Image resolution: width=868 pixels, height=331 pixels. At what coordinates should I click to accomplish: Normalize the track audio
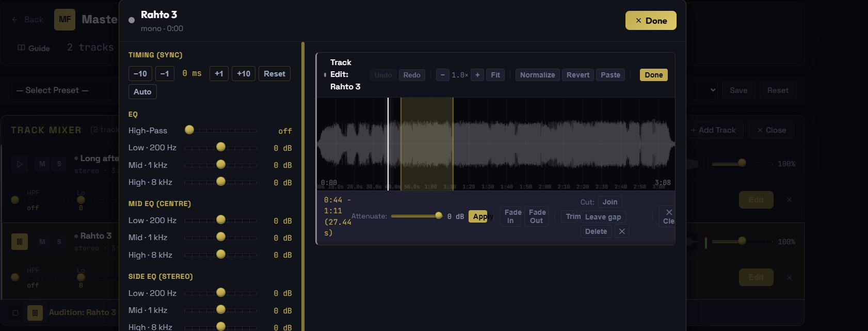(537, 75)
